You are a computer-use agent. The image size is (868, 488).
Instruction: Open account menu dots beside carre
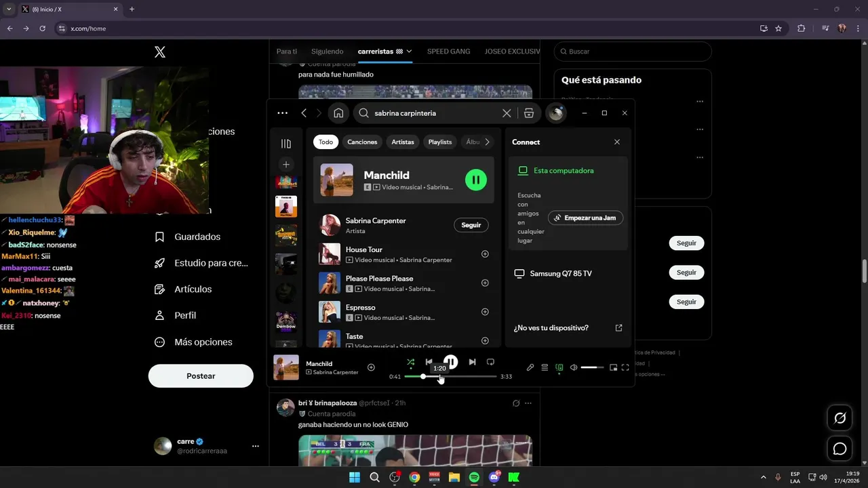(x=256, y=446)
